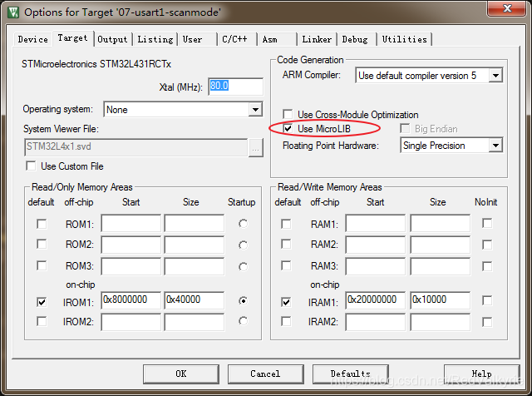Select ROM1 Startup radio button
The width and height of the screenshot is (532, 396).
[243, 224]
